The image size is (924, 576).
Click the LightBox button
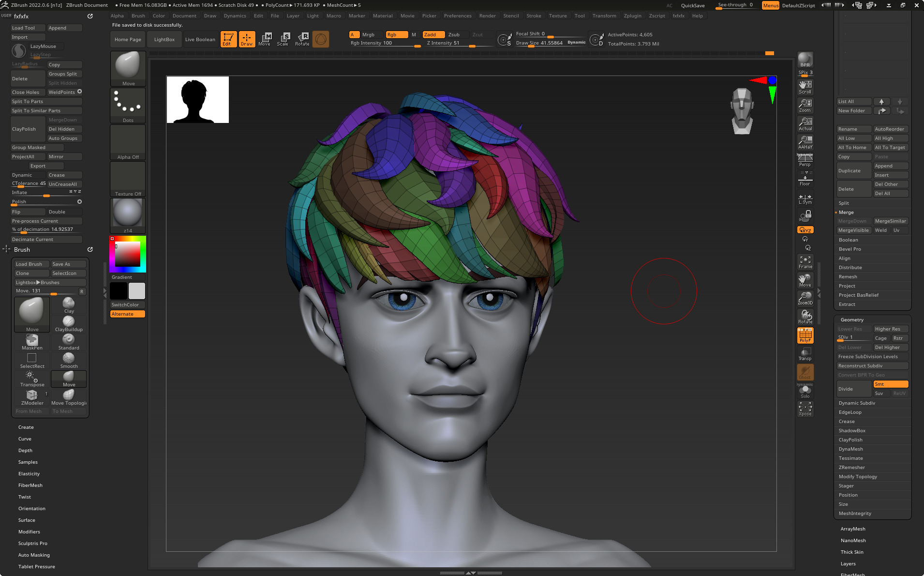(164, 39)
